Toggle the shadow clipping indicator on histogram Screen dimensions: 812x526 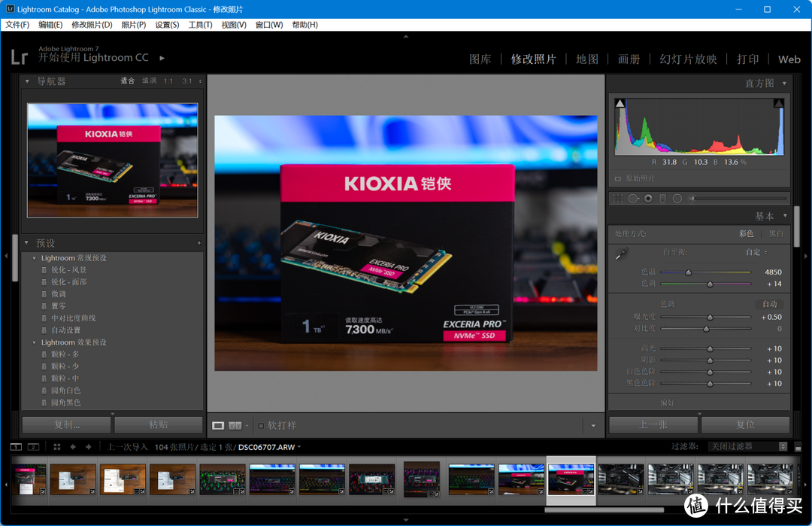(620, 102)
